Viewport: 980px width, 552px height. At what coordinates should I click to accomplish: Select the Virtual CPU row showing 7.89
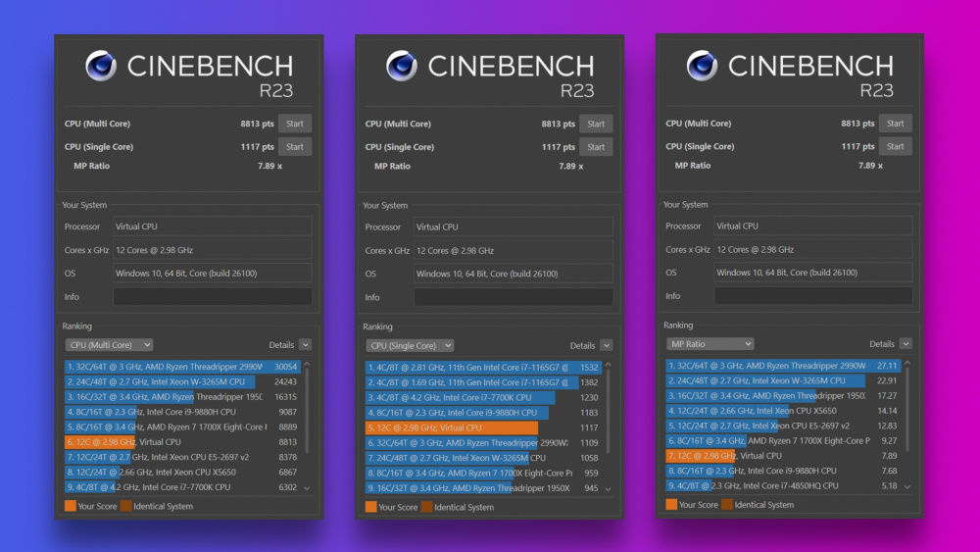click(782, 456)
